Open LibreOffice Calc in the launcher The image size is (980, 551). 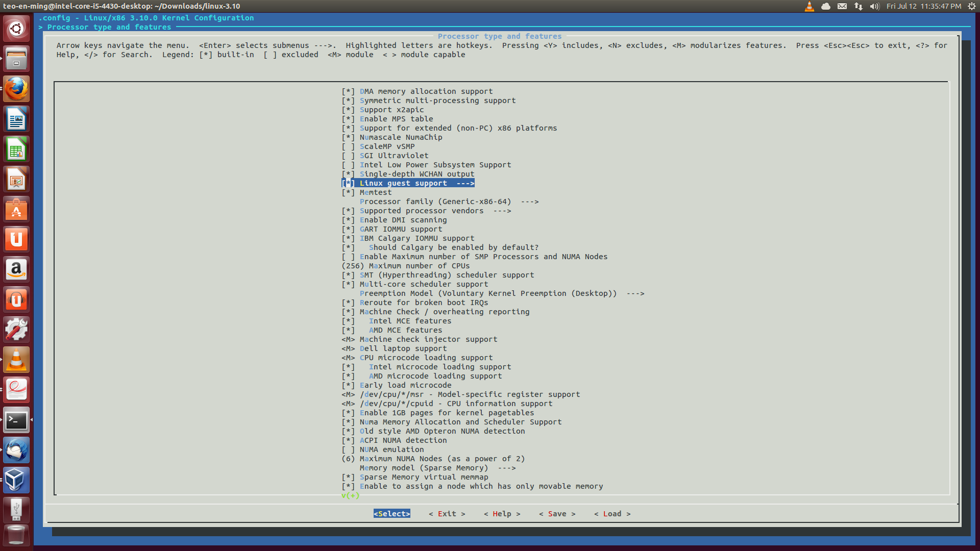click(16, 149)
